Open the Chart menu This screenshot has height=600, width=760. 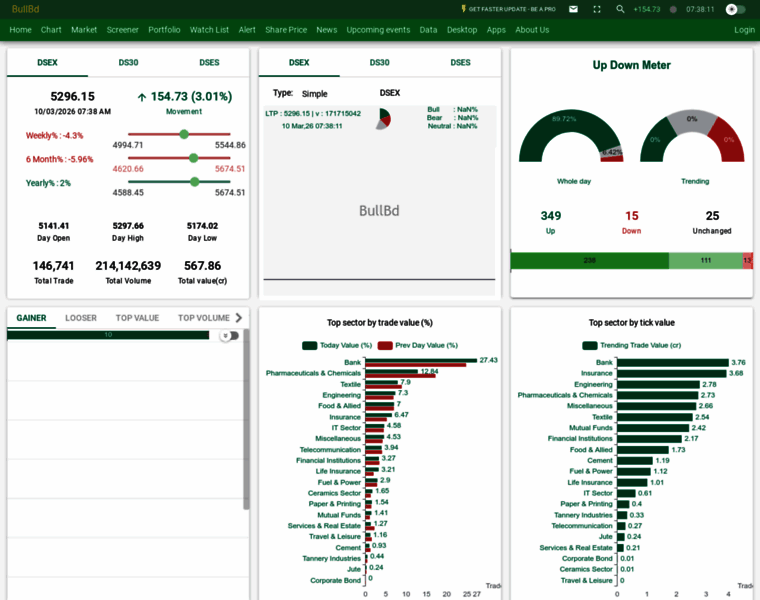click(x=51, y=30)
